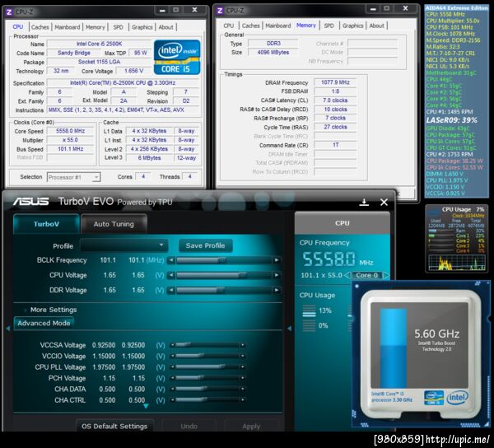Click the DDR Voltage slider track
This screenshot has width=494, height=448.
(x=224, y=290)
